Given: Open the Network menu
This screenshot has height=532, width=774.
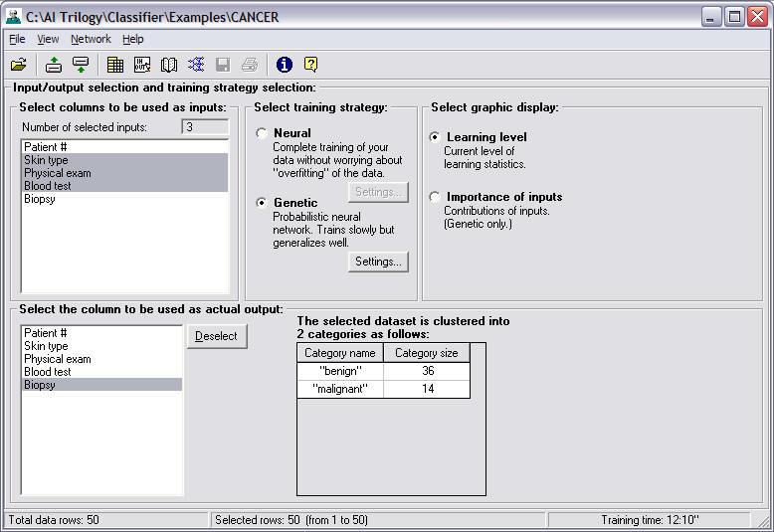Looking at the screenshot, I should [91, 39].
